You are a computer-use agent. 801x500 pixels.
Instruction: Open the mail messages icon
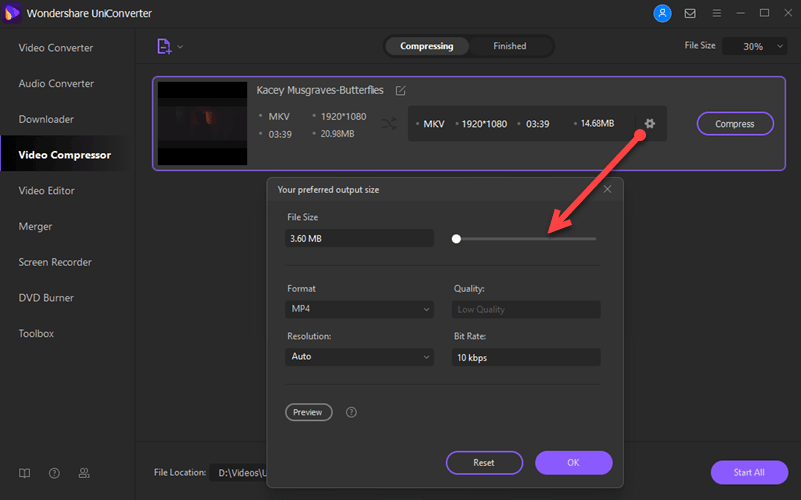pos(690,13)
